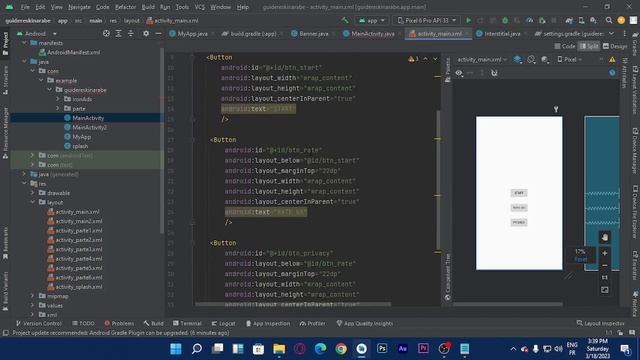Viewport: 640px width, 360px height.
Task: Click Zoom In plus on the design surface
Action: point(604,253)
